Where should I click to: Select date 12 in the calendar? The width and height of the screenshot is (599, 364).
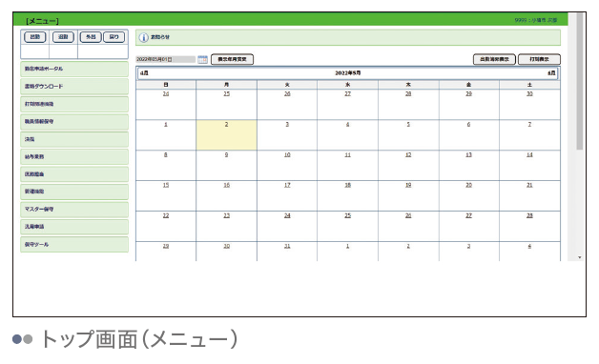408,155
